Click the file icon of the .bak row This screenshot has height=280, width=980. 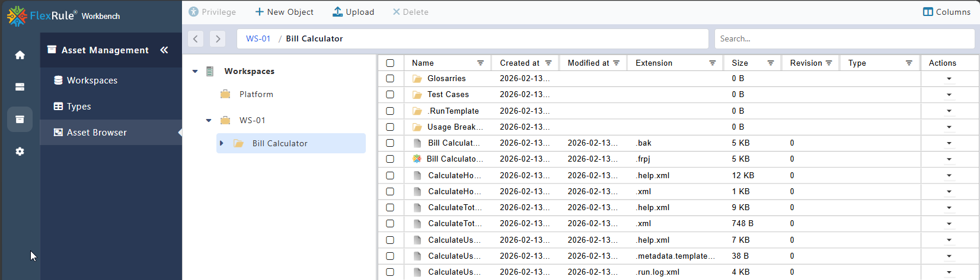(417, 143)
